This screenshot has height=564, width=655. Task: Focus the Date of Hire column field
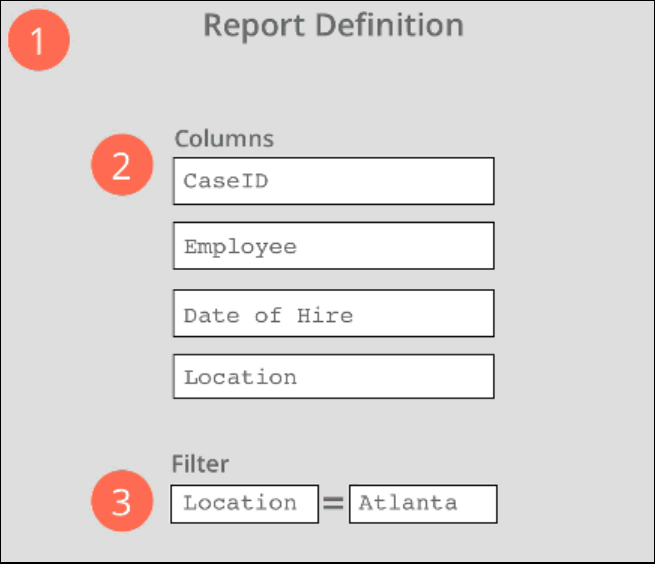point(333,314)
